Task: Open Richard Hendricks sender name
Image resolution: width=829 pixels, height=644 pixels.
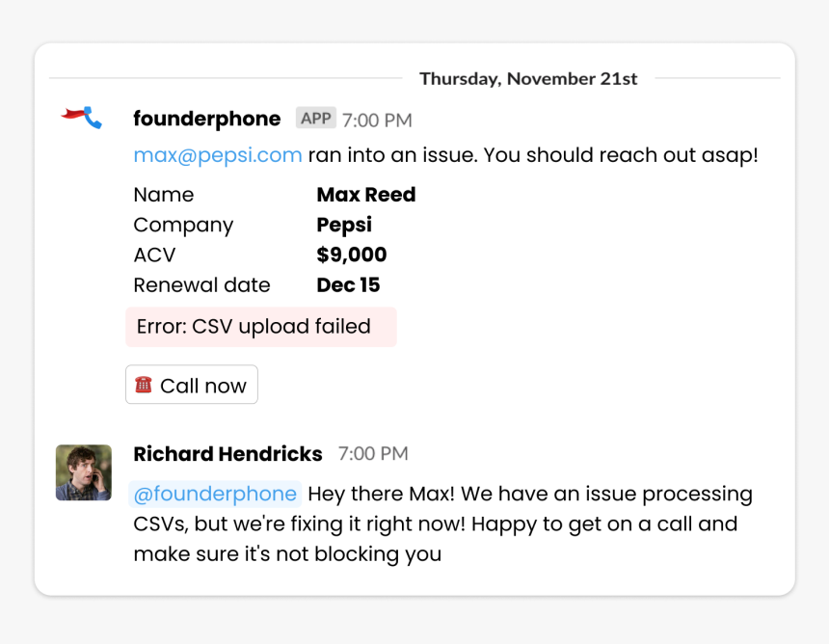Action: [x=227, y=454]
